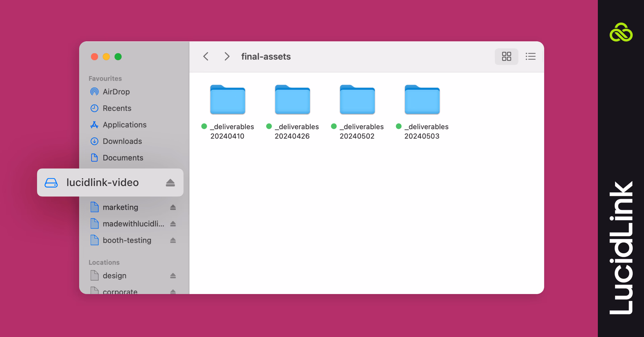Open the Applications sidebar item
The image size is (644, 337).
point(124,124)
